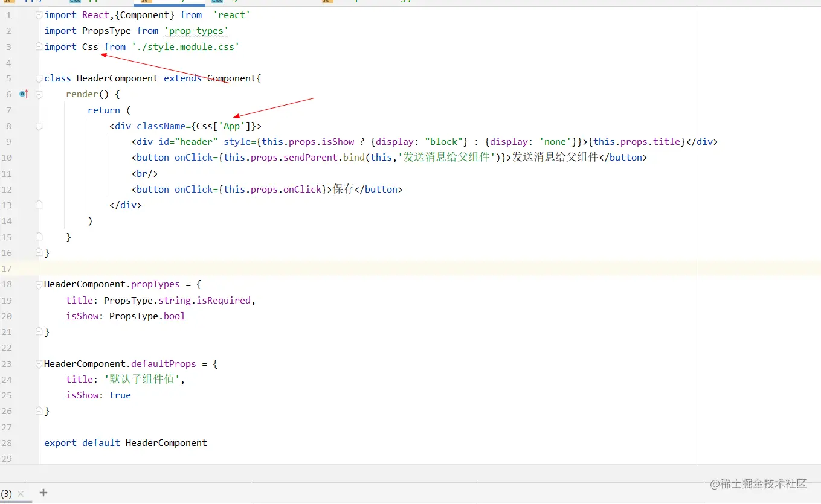Fold the defaultProps object at line 23

[x=39, y=364]
